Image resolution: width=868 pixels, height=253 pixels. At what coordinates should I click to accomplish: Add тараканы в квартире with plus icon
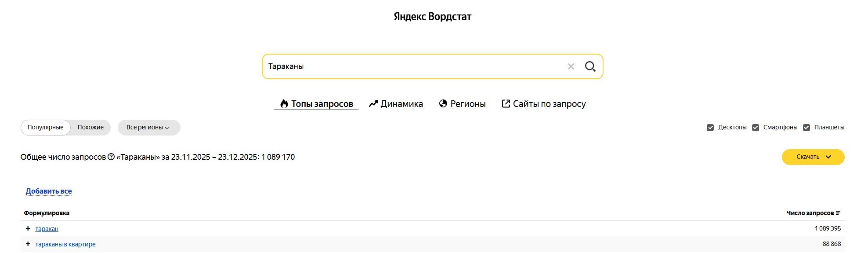pyautogui.click(x=28, y=244)
